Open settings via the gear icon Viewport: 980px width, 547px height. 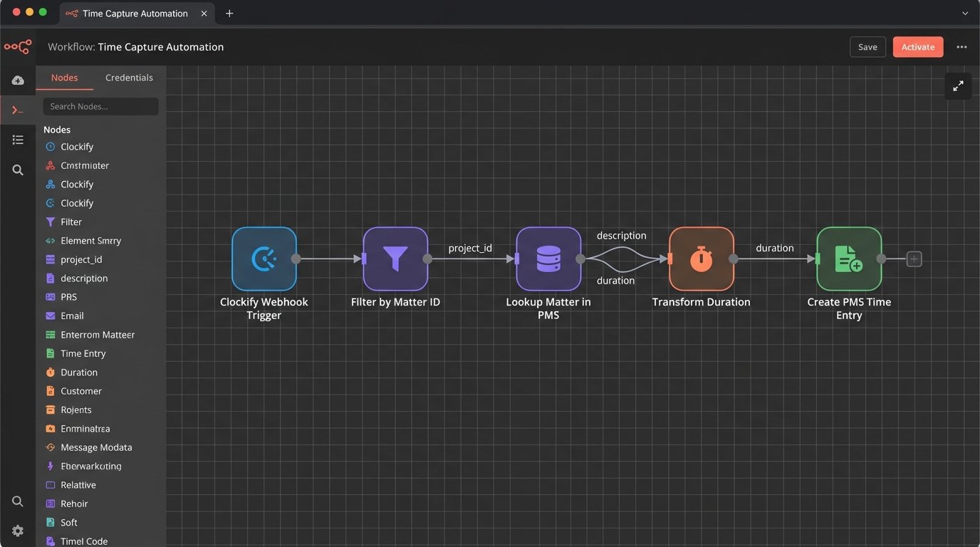[x=18, y=531]
